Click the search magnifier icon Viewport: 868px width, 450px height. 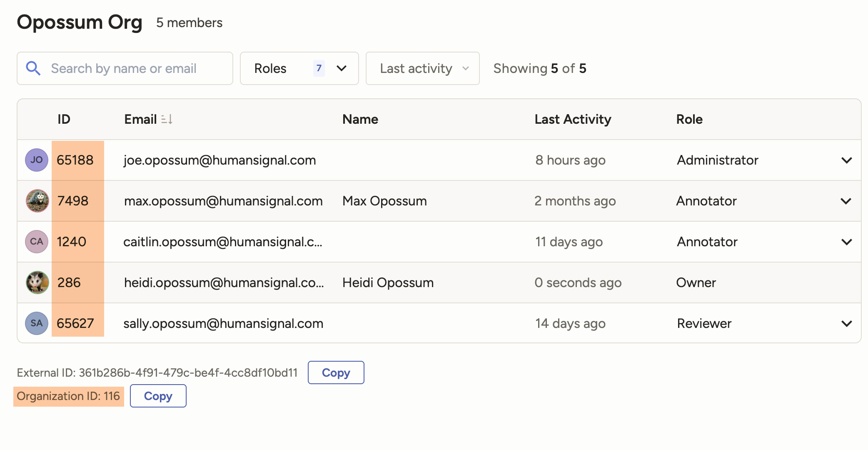click(x=33, y=68)
